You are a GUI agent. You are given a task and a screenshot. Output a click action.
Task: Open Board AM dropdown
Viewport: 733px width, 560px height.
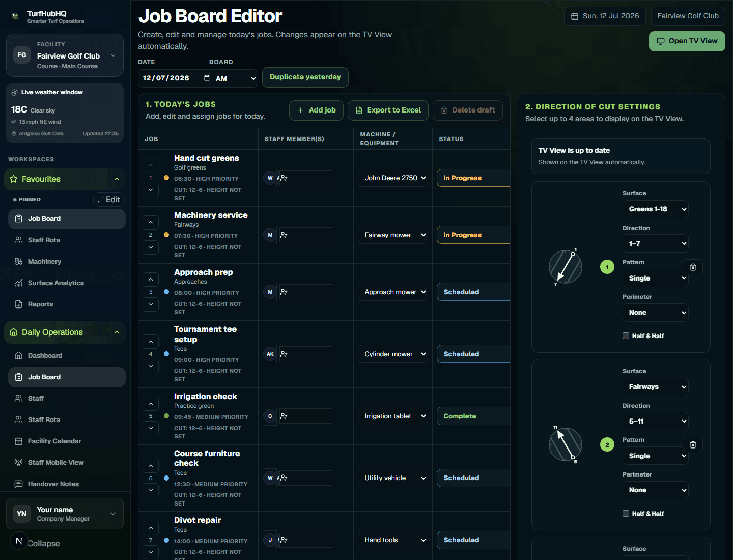pos(235,78)
